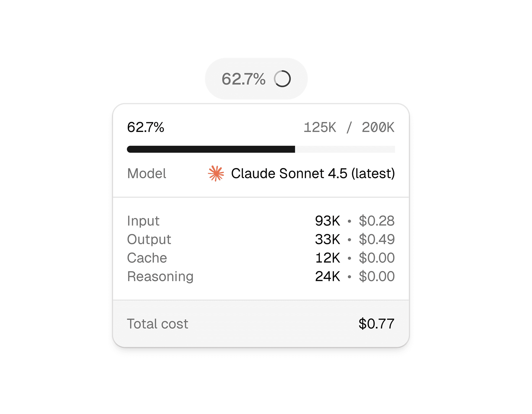Open the Claude Sonnet 4.5 model selector

(313, 174)
